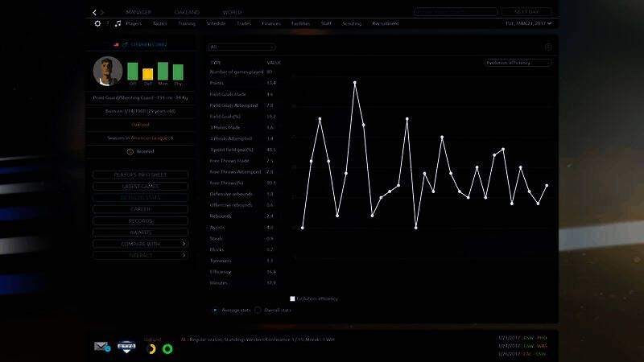
Task: Switch to the Oakland tab
Action: click(187, 12)
